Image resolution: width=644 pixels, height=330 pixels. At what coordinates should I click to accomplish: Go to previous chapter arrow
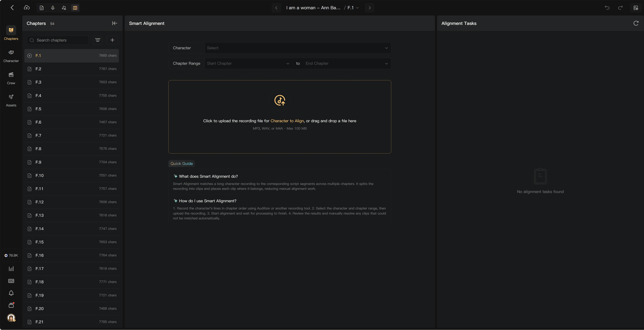(276, 8)
